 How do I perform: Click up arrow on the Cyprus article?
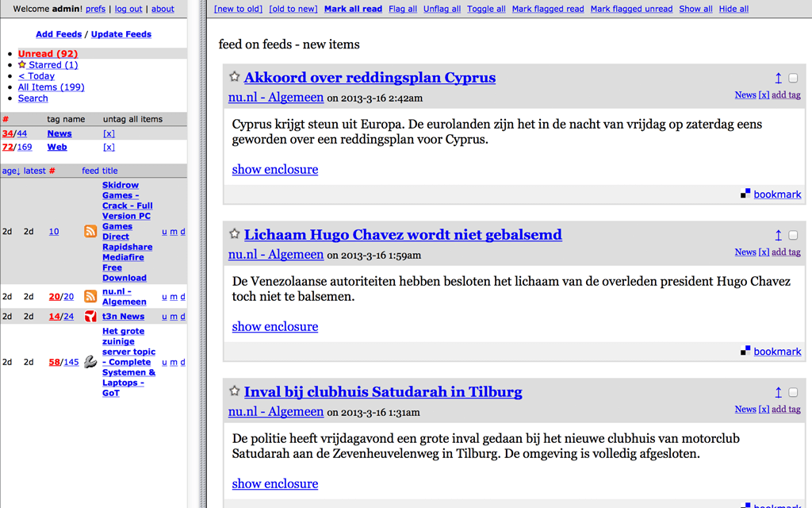778,78
